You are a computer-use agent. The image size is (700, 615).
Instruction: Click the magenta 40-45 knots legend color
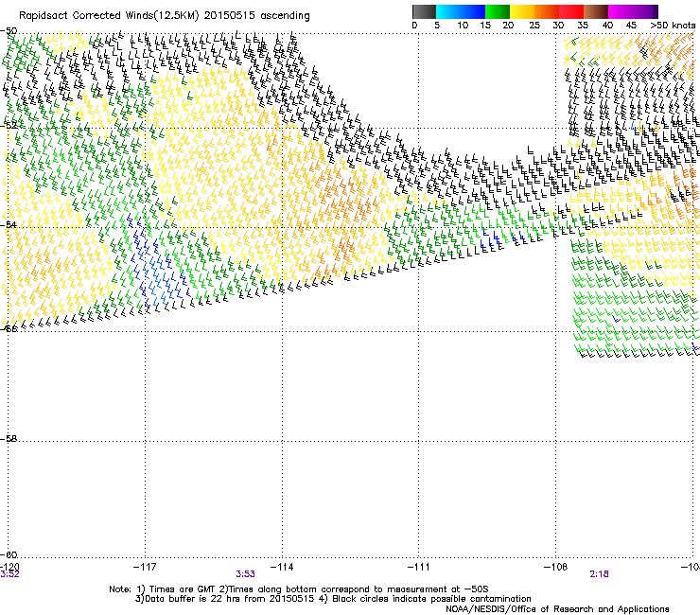coord(621,11)
